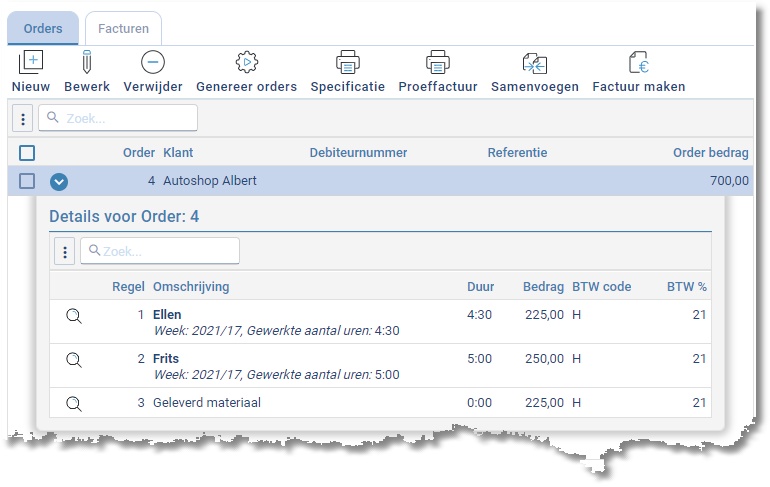Switch to the Facturen tab
The width and height of the screenshot is (770, 487).
click(123, 29)
